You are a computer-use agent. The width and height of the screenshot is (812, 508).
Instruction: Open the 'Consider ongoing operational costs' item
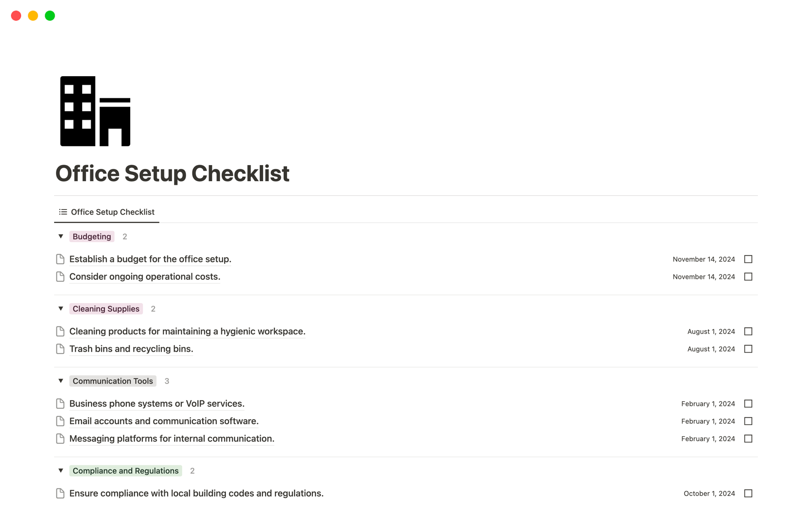point(145,276)
